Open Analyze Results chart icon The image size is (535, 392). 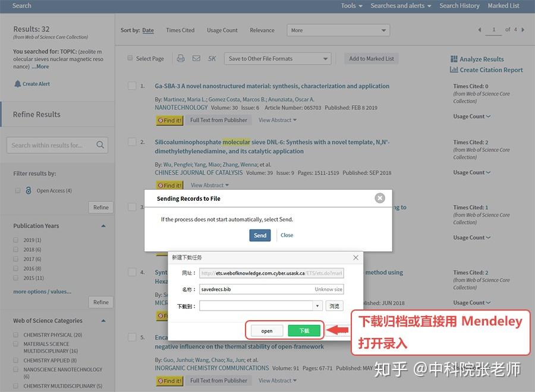(x=454, y=59)
